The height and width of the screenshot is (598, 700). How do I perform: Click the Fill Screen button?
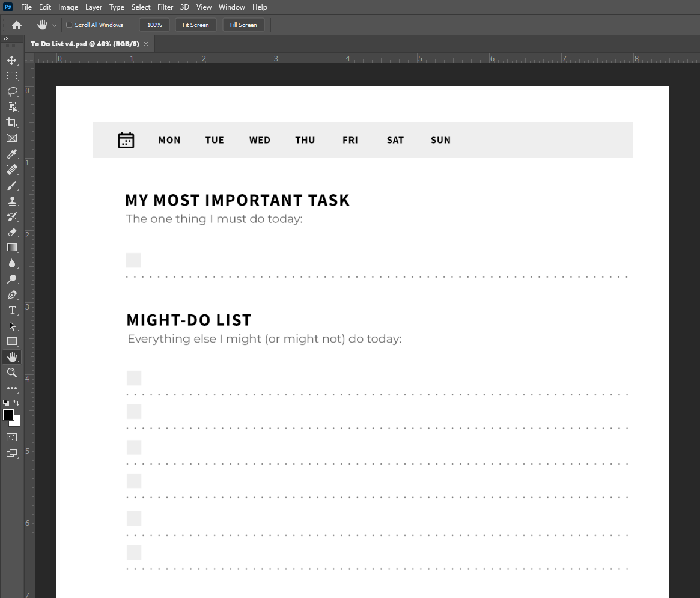(243, 25)
